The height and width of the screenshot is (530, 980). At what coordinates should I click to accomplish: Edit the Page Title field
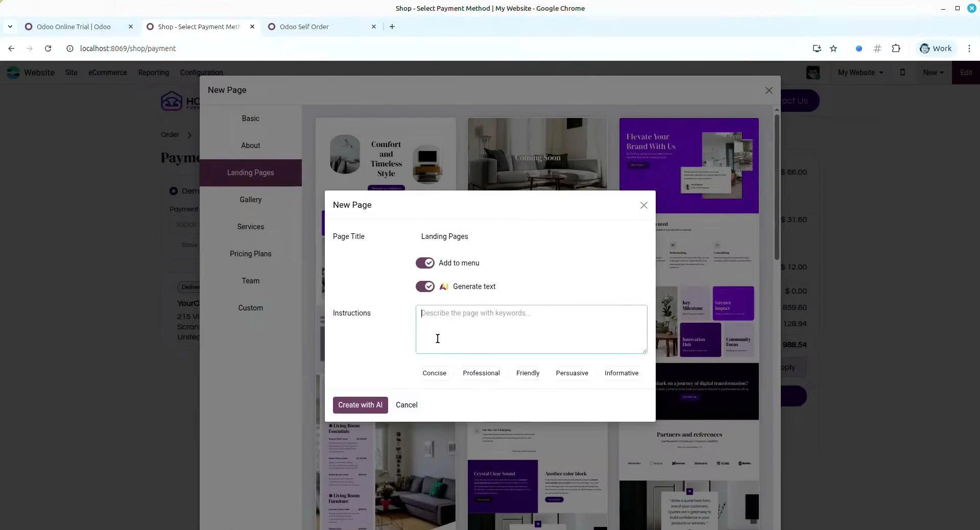click(531, 236)
